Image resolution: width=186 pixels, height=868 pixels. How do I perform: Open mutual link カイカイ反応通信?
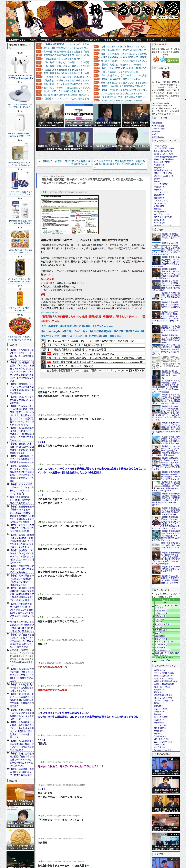pos(158,126)
